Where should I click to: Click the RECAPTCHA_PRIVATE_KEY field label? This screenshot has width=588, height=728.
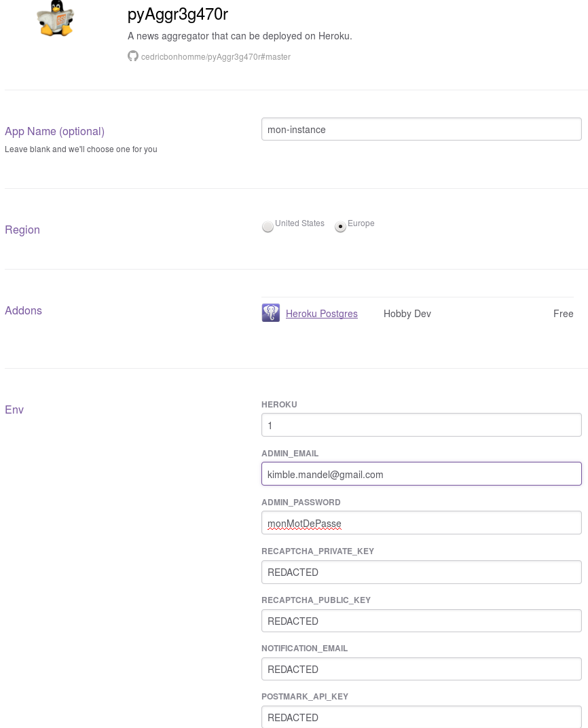[x=318, y=551]
